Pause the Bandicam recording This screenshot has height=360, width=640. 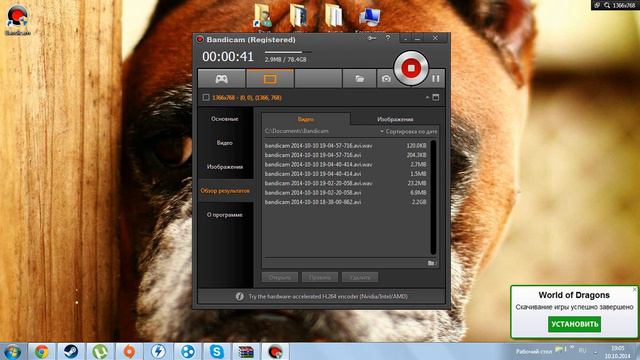[x=436, y=78]
